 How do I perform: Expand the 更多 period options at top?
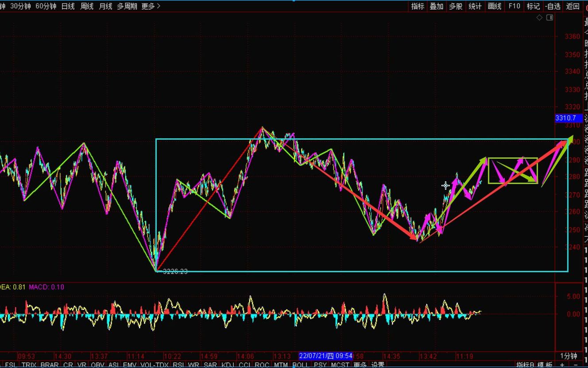pyautogui.click(x=151, y=6)
